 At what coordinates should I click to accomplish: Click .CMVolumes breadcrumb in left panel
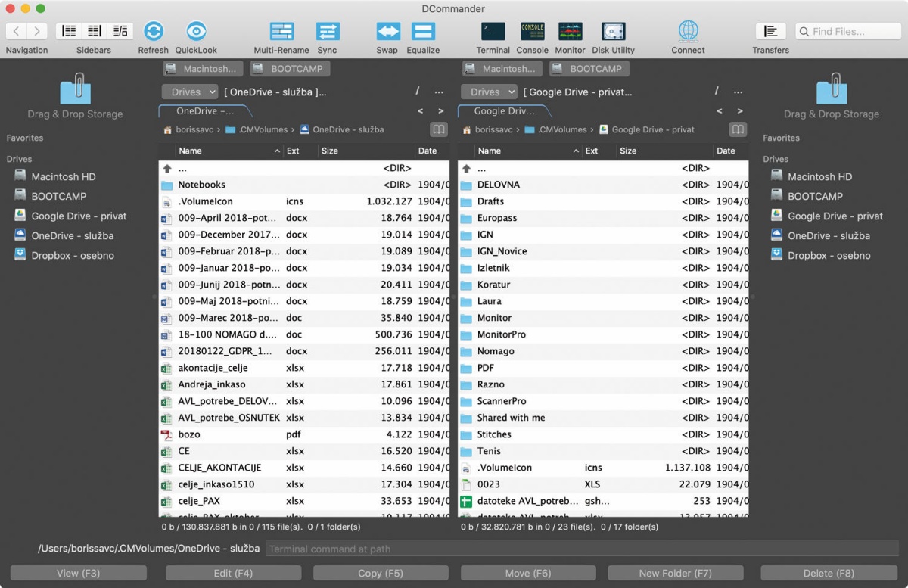257,129
